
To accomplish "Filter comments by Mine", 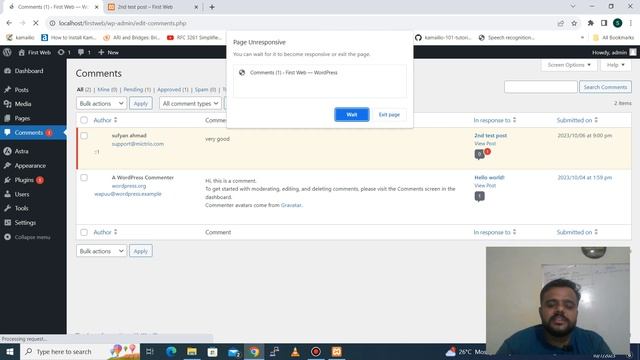I will pos(107,89).
